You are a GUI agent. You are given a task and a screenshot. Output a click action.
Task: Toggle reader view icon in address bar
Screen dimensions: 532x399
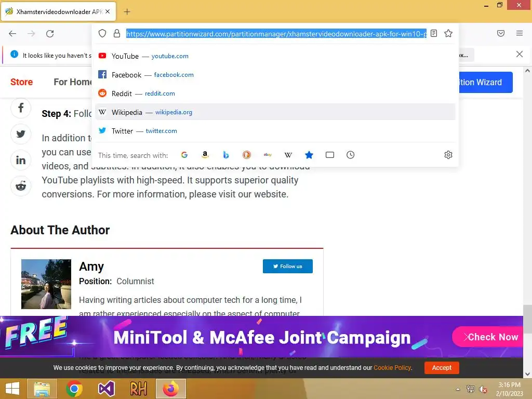click(x=434, y=33)
